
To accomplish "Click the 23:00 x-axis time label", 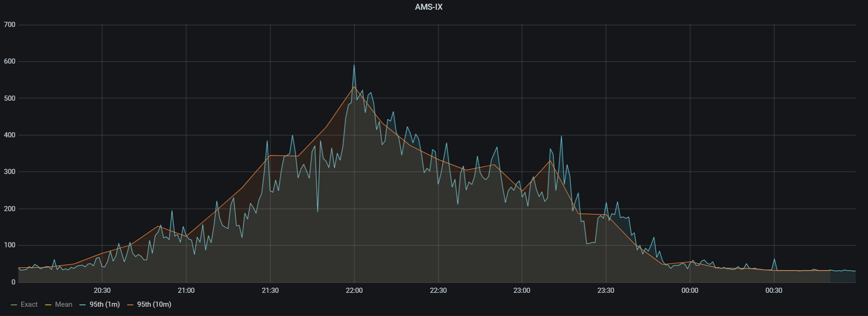I will tap(522, 290).
